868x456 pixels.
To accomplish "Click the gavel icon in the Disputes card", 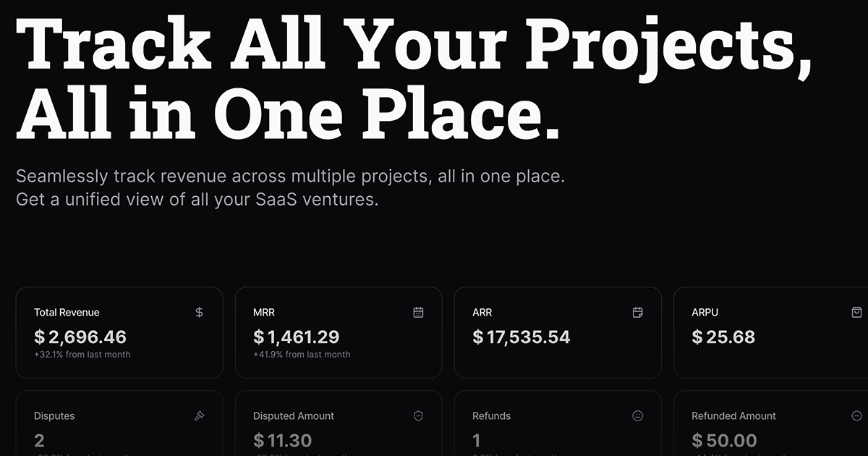I will (200, 416).
